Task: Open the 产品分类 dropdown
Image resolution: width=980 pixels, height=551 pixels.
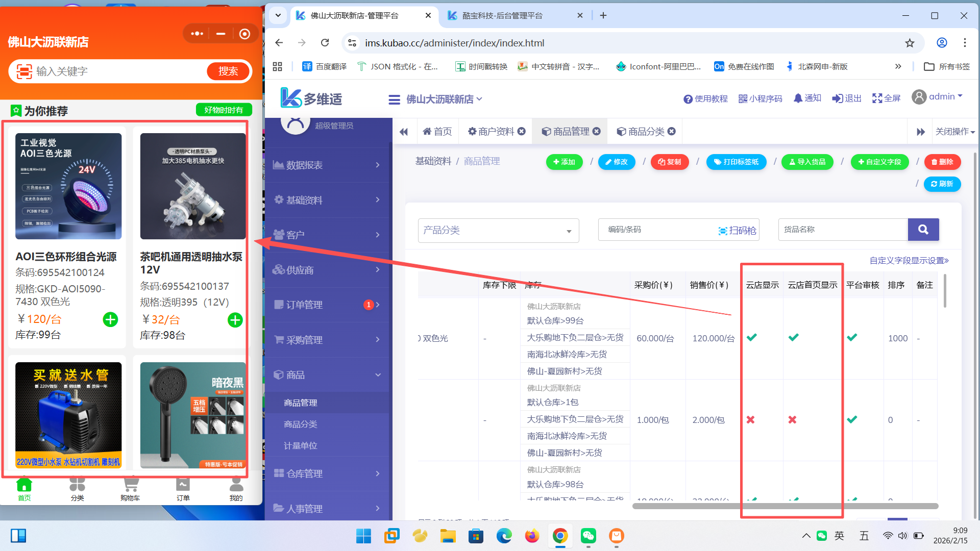Action: tap(498, 231)
